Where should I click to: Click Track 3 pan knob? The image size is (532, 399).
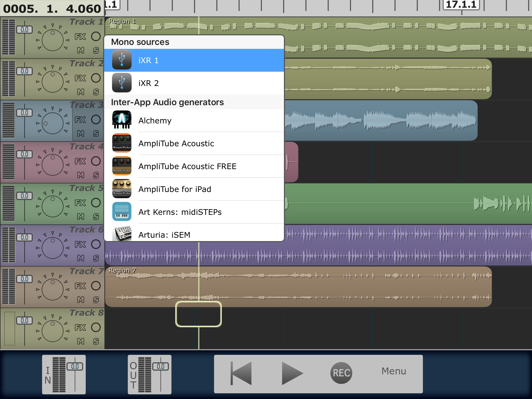pos(53,123)
